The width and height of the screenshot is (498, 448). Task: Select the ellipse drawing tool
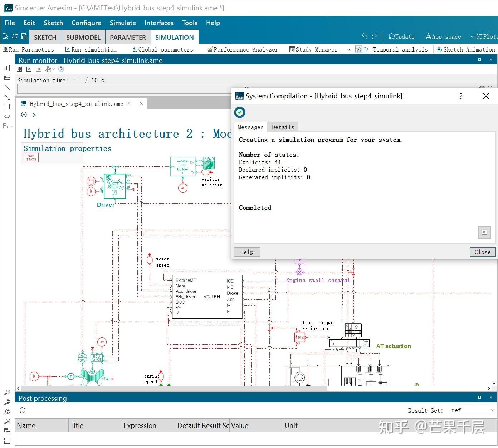[x=7, y=116]
